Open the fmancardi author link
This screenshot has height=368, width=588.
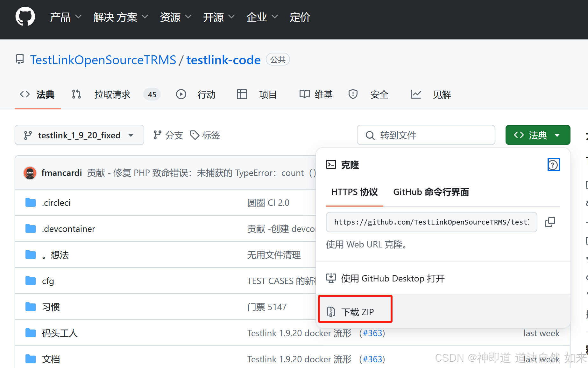(62, 173)
